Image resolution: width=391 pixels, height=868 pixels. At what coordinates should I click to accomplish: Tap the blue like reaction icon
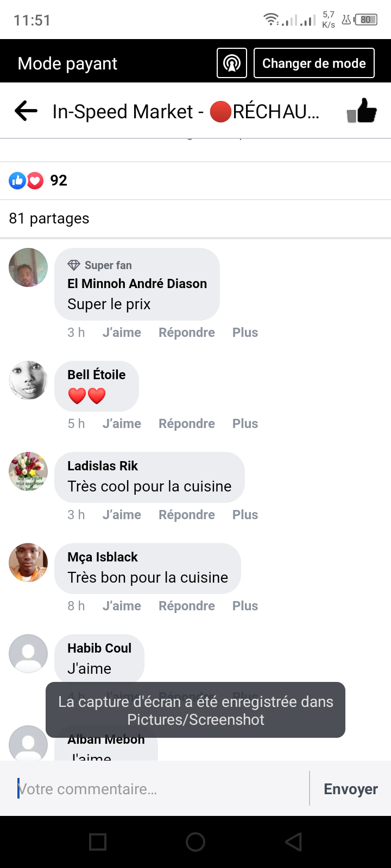click(17, 181)
